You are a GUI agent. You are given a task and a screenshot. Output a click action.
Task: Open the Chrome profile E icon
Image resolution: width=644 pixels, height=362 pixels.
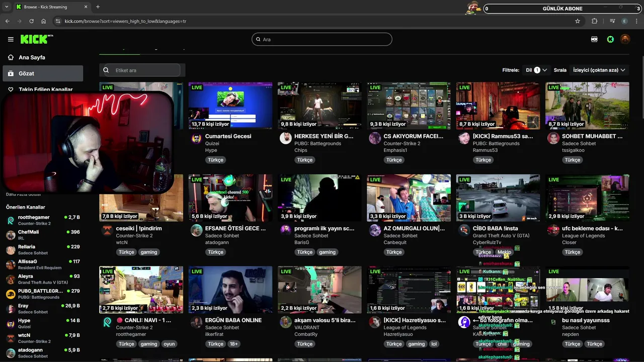625,21
